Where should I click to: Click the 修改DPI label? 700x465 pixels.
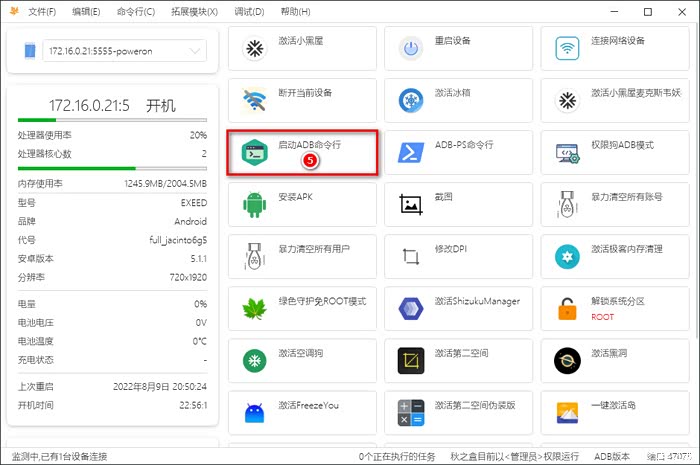pos(451,249)
